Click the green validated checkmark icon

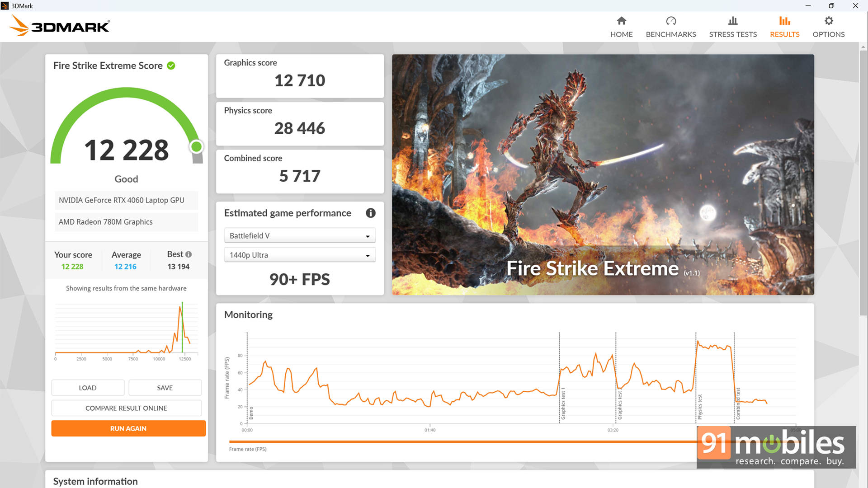coord(171,66)
